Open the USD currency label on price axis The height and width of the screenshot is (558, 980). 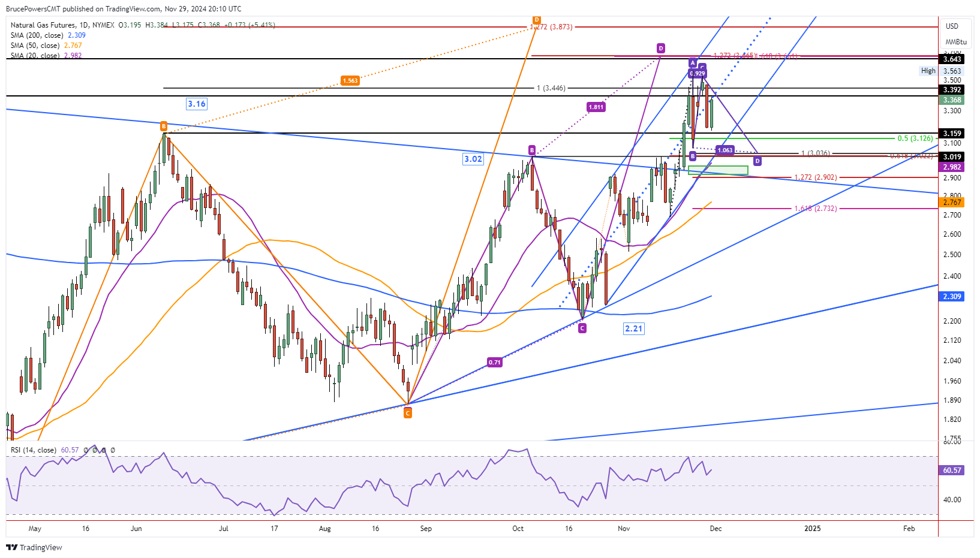[952, 26]
